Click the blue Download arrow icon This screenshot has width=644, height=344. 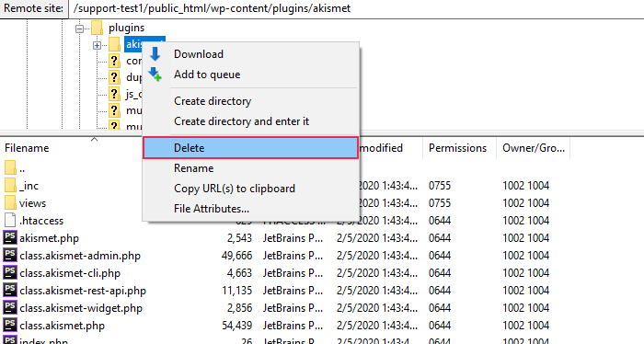point(155,53)
